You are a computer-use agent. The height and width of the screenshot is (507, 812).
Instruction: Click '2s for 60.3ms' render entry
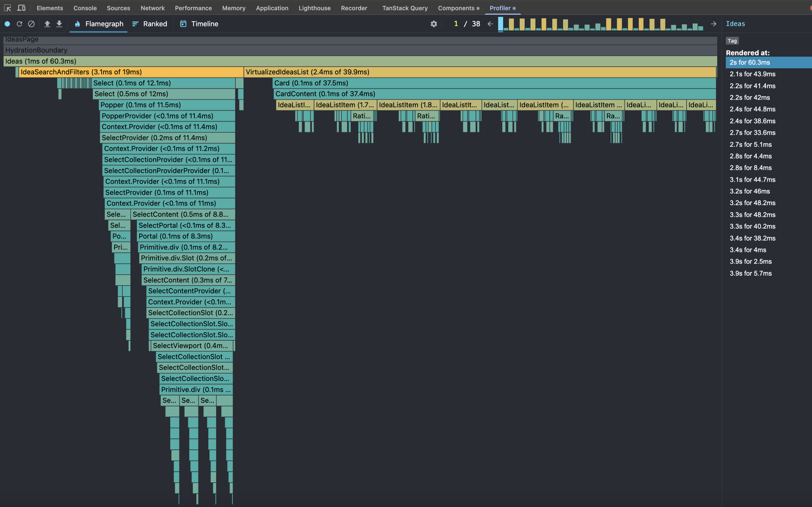tap(768, 62)
